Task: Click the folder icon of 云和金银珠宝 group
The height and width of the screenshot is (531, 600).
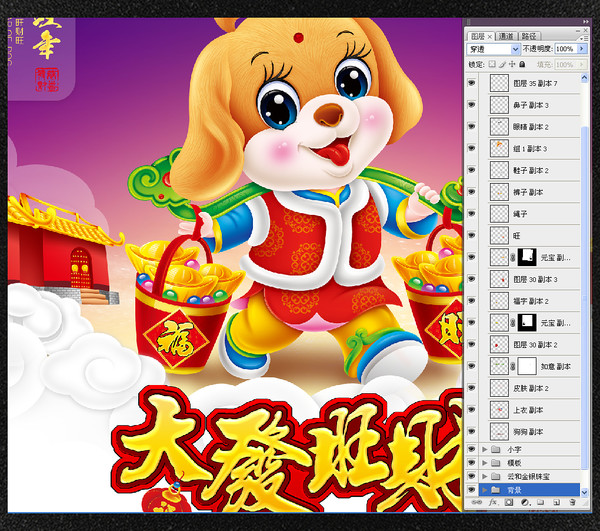Action: [496, 476]
